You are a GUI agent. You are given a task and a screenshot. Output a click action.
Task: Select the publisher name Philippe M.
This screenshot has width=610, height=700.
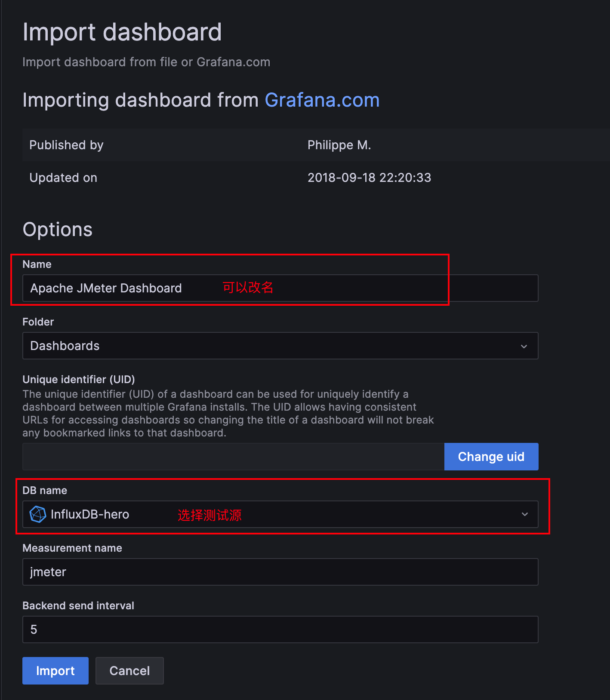point(339,145)
